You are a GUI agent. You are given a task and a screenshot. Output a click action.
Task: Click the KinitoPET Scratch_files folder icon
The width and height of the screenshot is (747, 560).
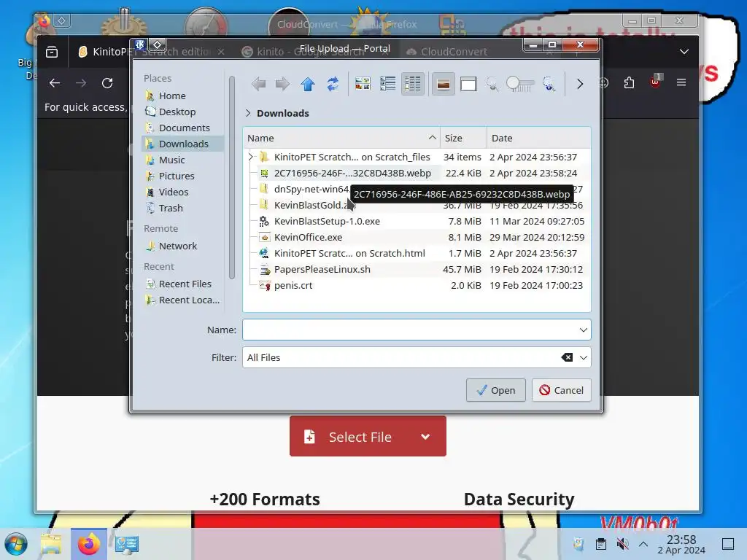[264, 157]
